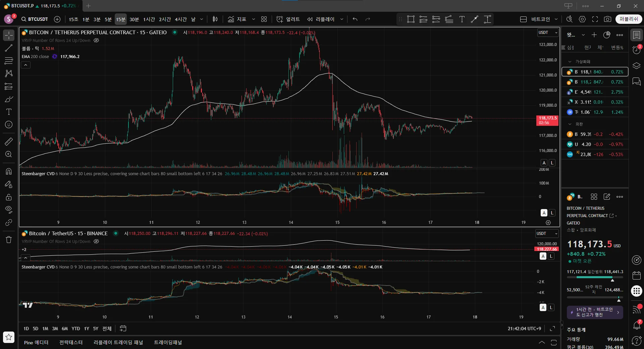Open the BTCUSDT symbol search
Screen dimensions: 644x349
tap(35, 19)
